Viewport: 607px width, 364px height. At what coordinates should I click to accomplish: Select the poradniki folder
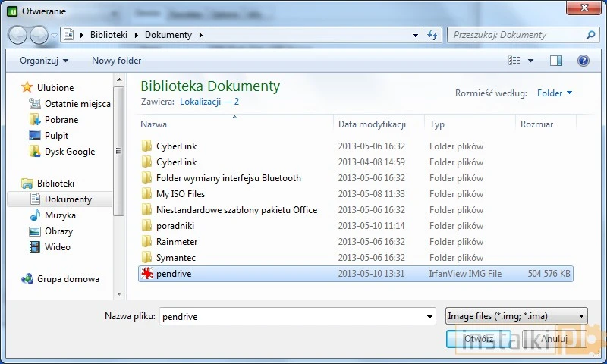point(355,226)
